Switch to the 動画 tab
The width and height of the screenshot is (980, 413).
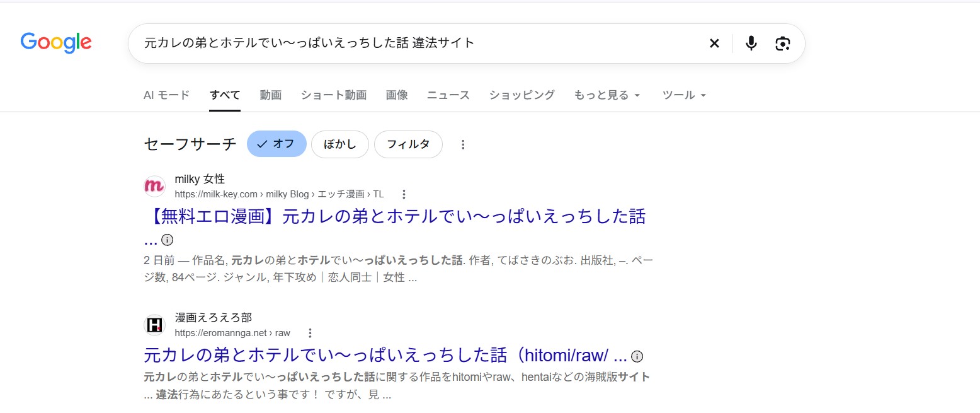271,95
